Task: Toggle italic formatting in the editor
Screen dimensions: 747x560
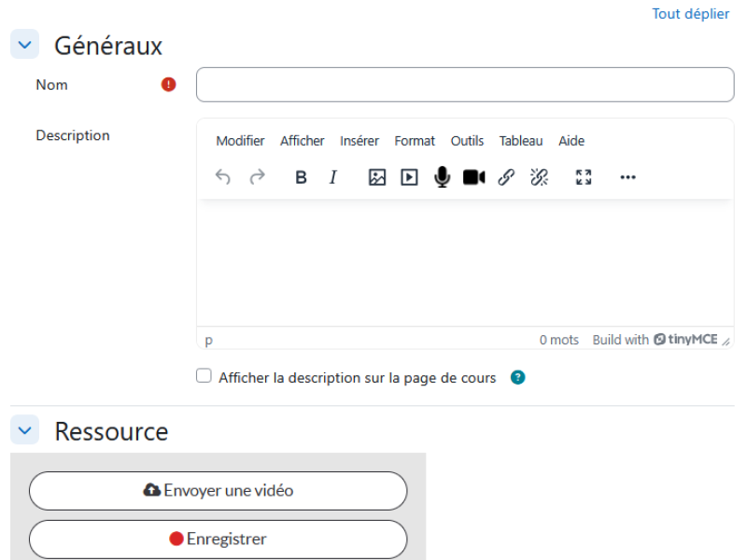Action: click(x=333, y=177)
